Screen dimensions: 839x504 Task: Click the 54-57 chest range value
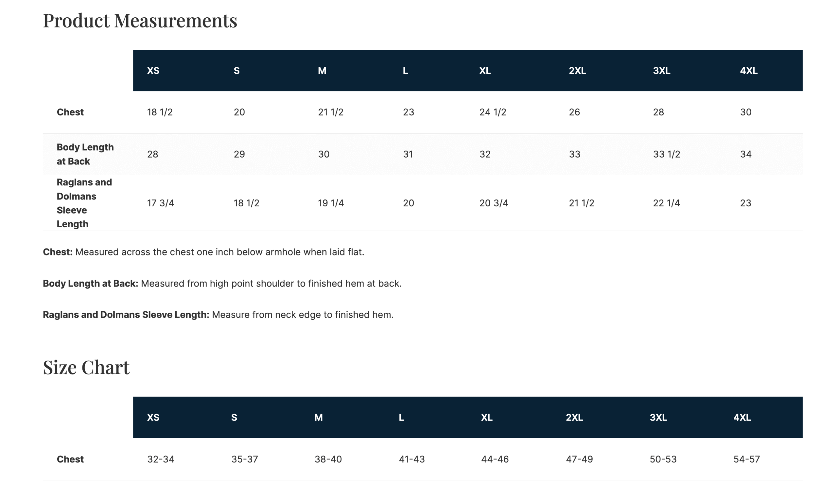click(x=746, y=459)
